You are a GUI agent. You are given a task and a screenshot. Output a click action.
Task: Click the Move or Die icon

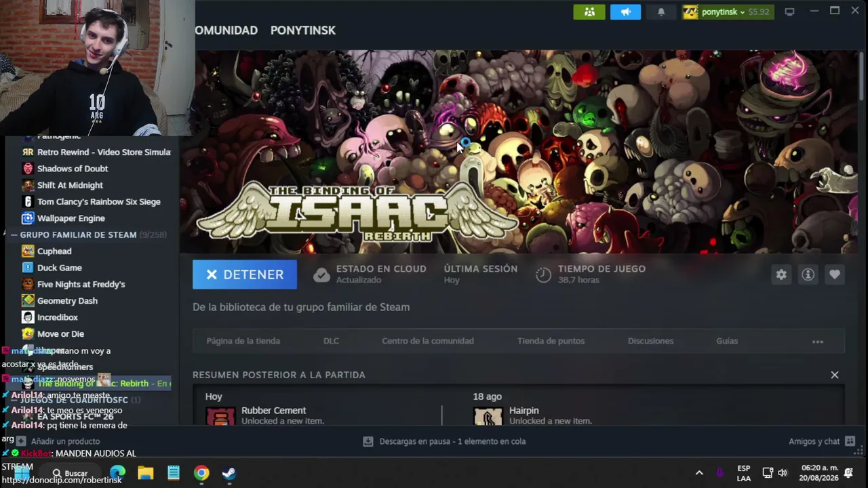pos(28,333)
